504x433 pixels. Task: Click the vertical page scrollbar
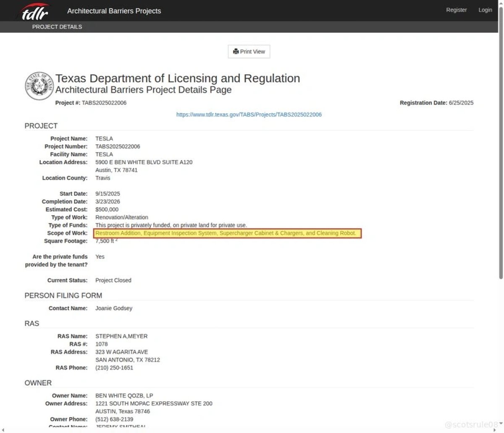pos(501,143)
